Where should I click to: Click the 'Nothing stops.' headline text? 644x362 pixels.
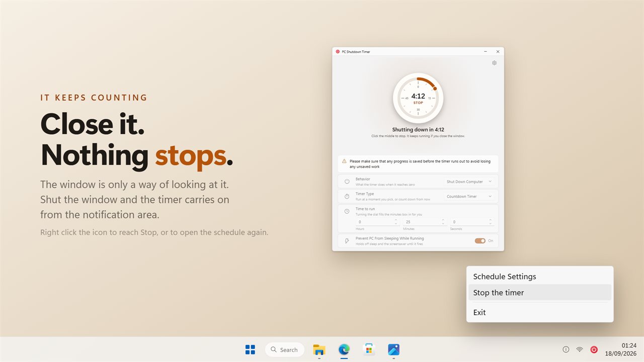137,155
